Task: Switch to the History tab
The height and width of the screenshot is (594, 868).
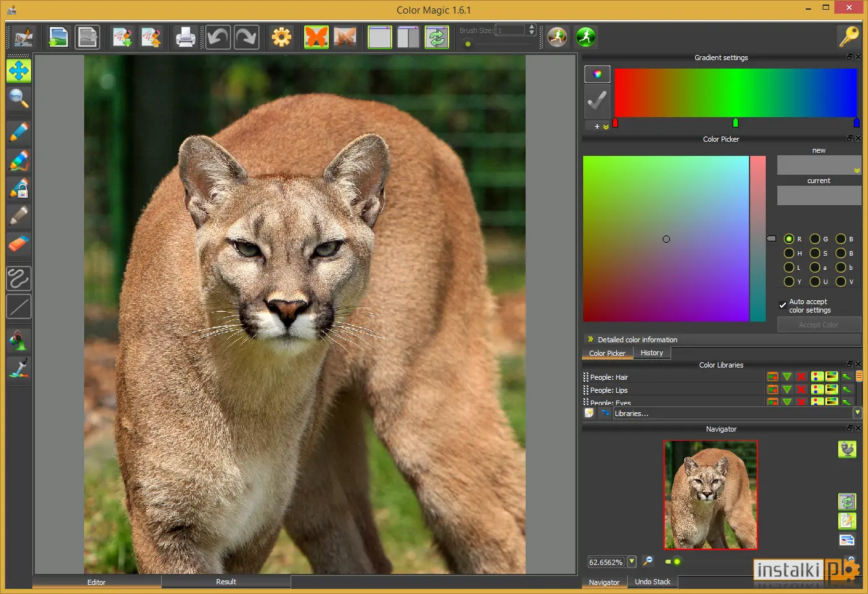Action: pos(652,353)
